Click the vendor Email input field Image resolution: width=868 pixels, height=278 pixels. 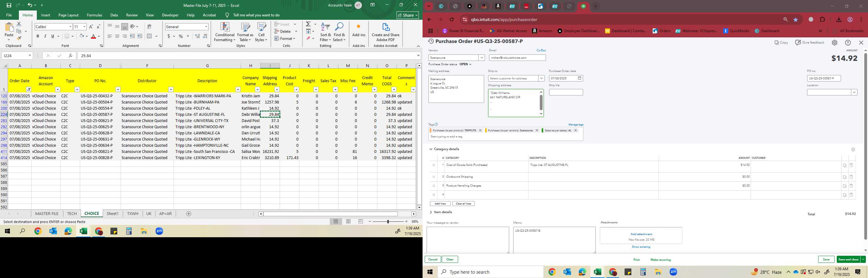[x=517, y=57]
